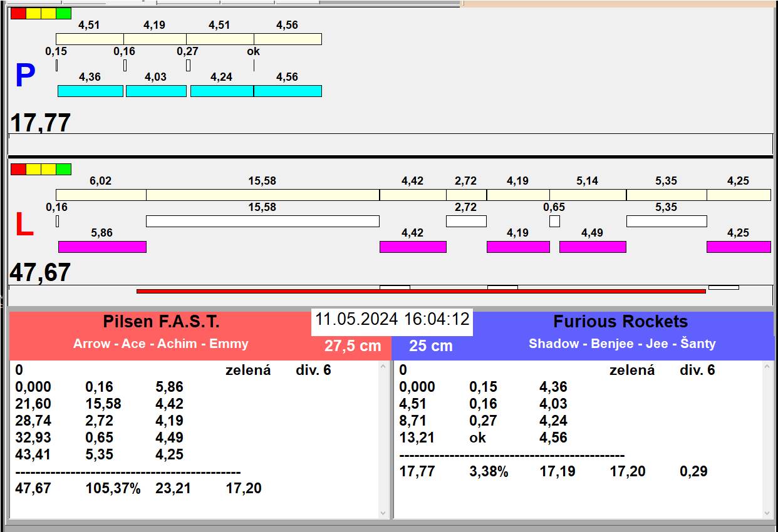
Task: Click the 25 cm jump height label
Action: point(430,346)
